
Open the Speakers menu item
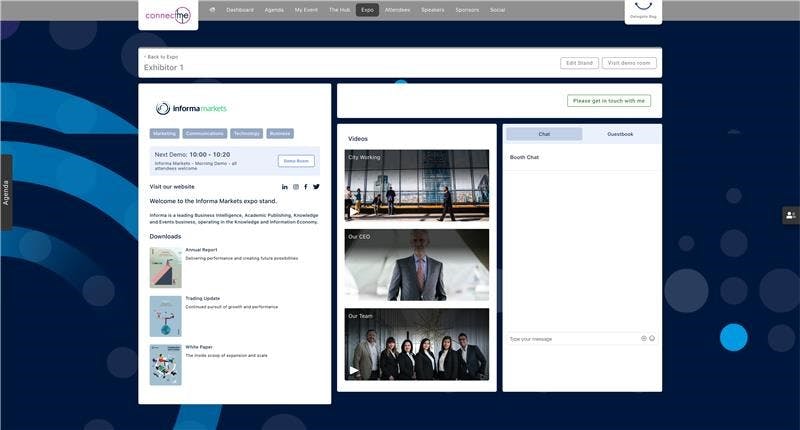[x=432, y=10]
